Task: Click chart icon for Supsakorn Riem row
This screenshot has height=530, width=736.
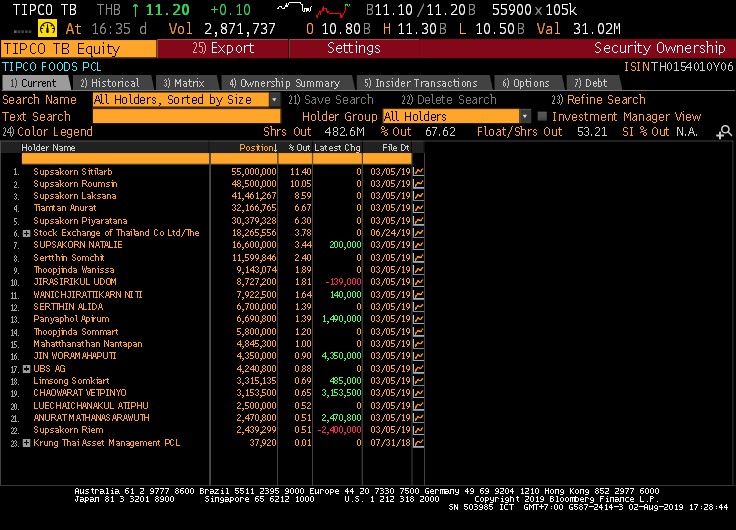Action: click(x=419, y=430)
